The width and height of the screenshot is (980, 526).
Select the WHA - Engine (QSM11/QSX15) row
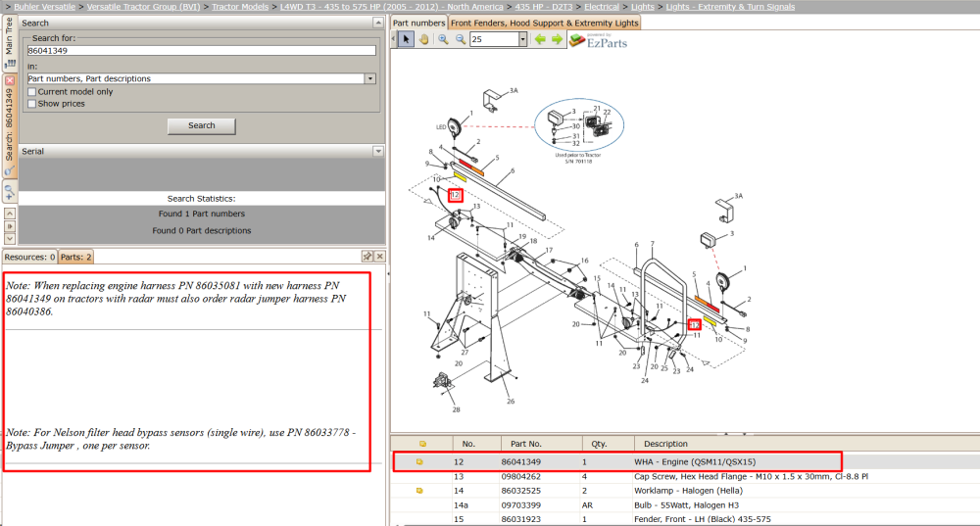tap(686, 461)
